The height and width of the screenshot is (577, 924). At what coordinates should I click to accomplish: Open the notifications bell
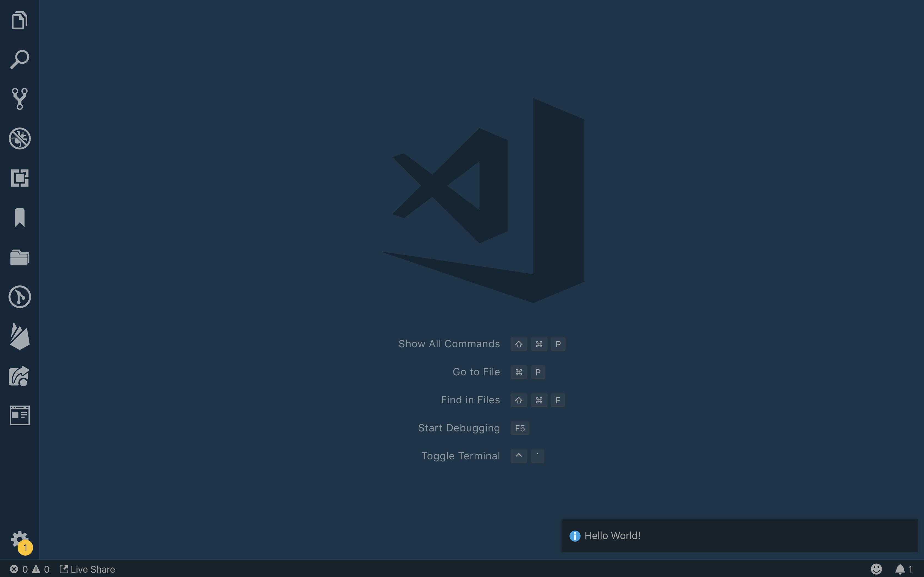click(x=900, y=568)
